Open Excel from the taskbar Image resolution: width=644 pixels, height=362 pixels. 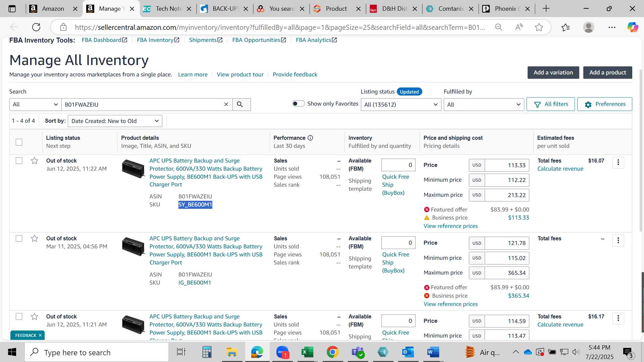coord(307,352)
